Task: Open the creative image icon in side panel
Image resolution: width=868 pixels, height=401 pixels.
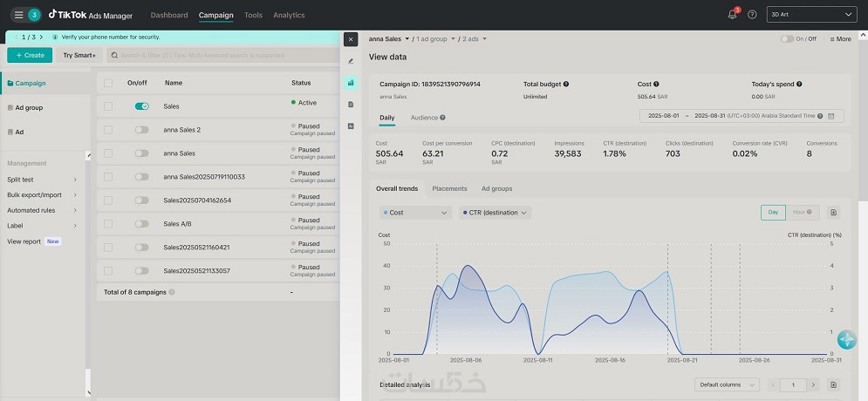Action: click(x=351, y=126)
